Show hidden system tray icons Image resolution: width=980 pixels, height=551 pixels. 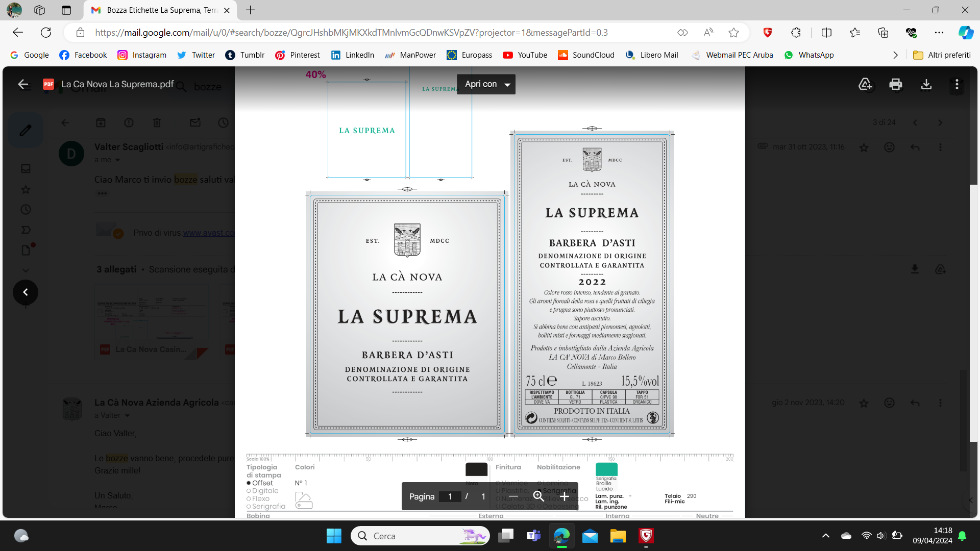coord(825,536)
